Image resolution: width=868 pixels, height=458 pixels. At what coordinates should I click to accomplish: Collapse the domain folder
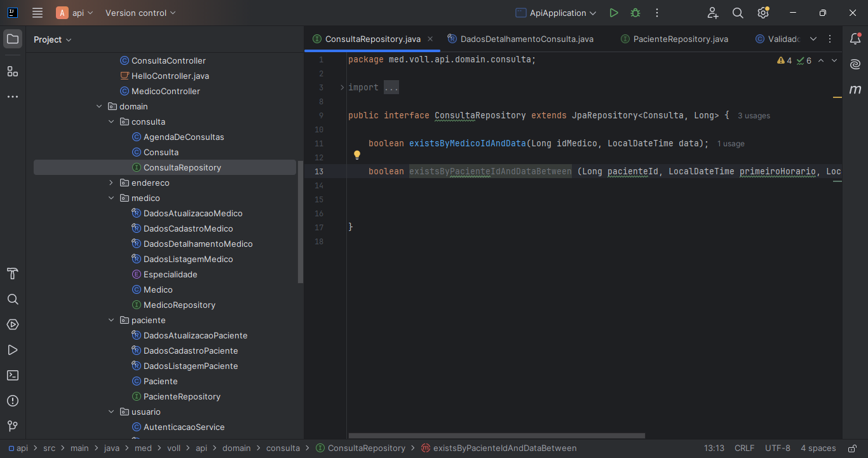coord(99,106)
